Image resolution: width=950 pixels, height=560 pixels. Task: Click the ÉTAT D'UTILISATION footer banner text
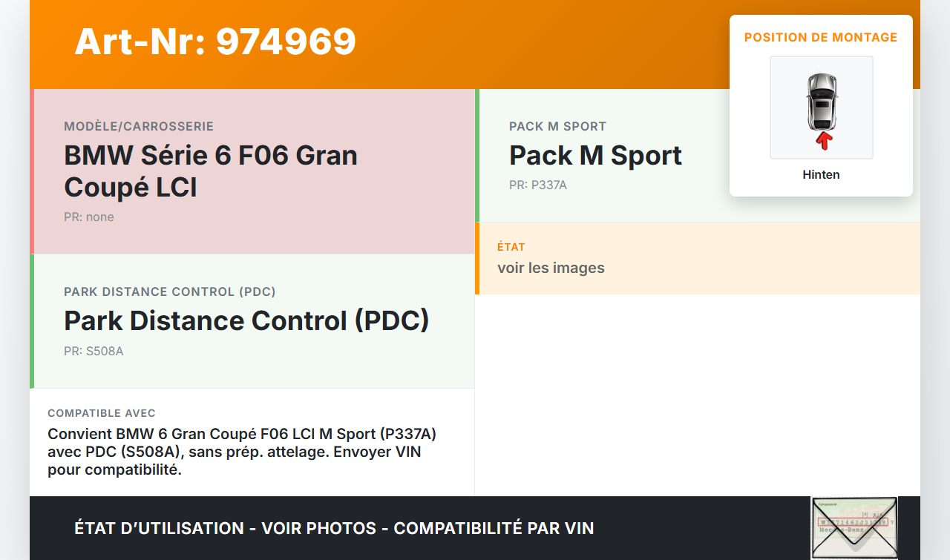pyautogui.click(x=334, y=528)
